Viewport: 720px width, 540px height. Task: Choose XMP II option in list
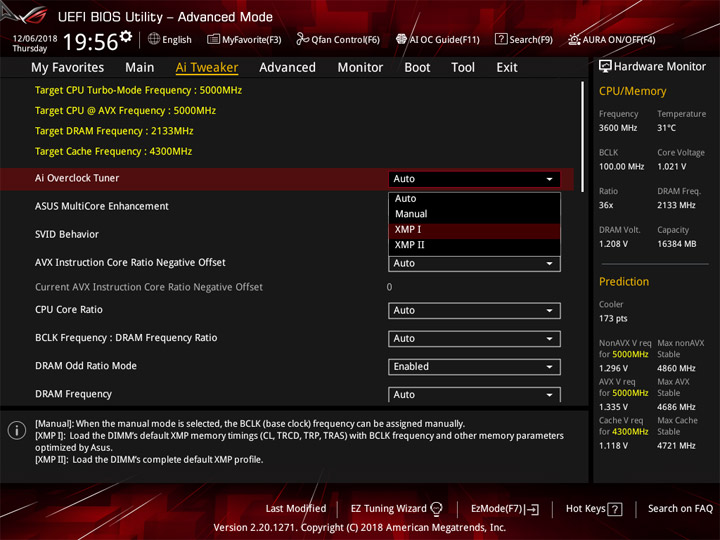[x=474, y=245]
